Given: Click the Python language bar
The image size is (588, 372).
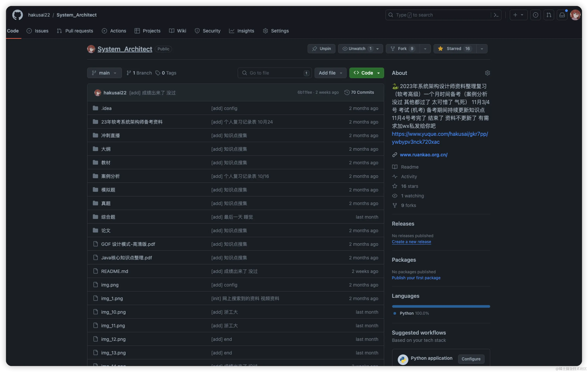Looking at the screenshot, I should [441, 306].
